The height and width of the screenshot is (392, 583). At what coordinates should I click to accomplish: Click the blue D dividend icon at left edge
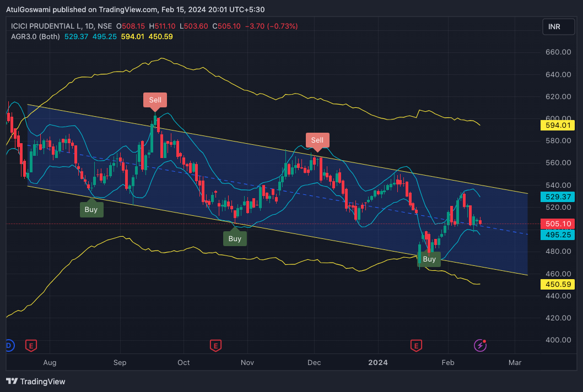[9, 346]
